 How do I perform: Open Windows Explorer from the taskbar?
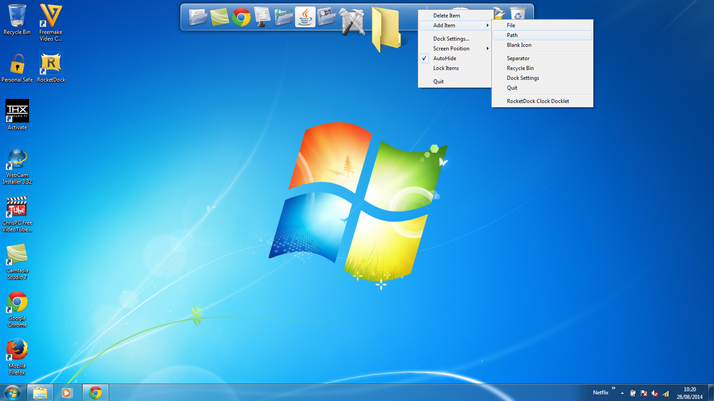coord(40,392)
